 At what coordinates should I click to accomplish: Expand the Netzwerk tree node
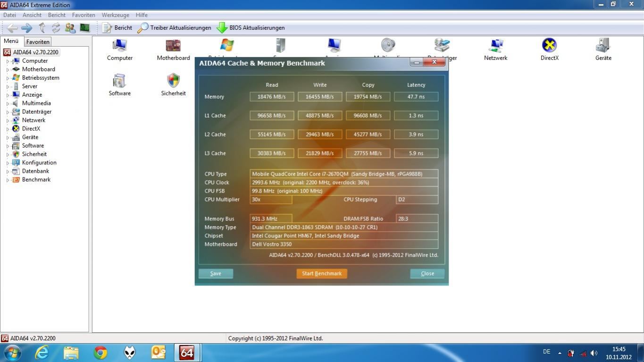click(8, 120)
